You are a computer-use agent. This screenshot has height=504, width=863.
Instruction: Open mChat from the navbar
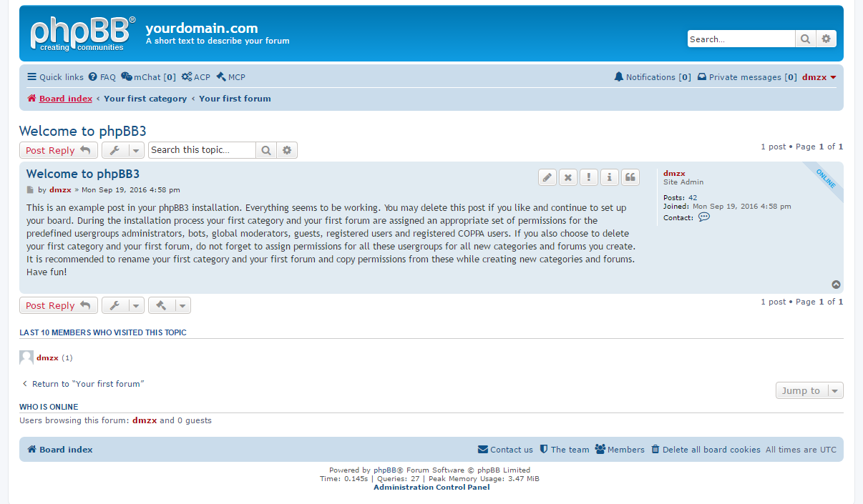148,77
